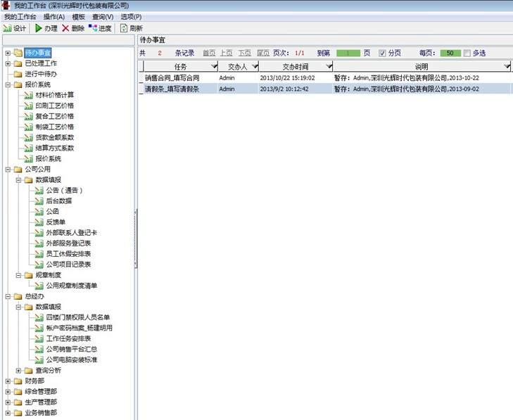Click the 设计 (Design) toolbar icon
This screenshot has width=513, height=420.
8,28
